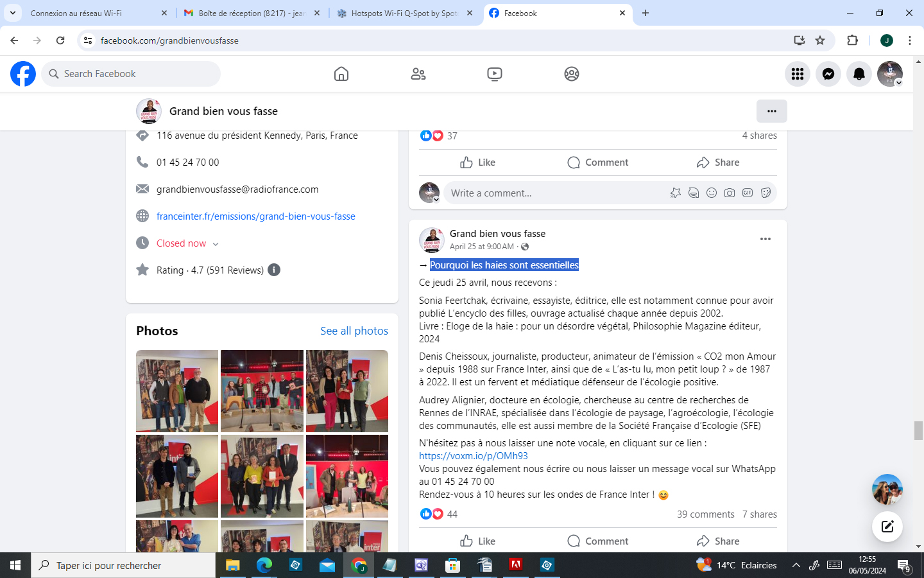924x578 pixels.
Task: Share the post with 7 shares
Action: 718,541
